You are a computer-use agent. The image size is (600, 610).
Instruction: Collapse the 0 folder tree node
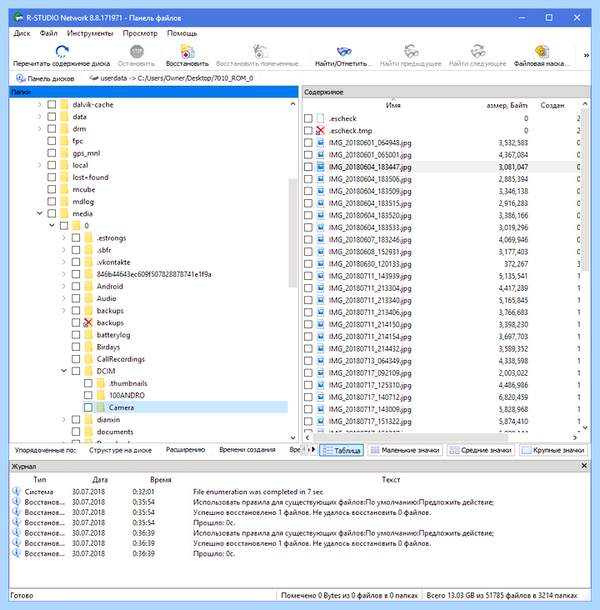coord(52,225)
